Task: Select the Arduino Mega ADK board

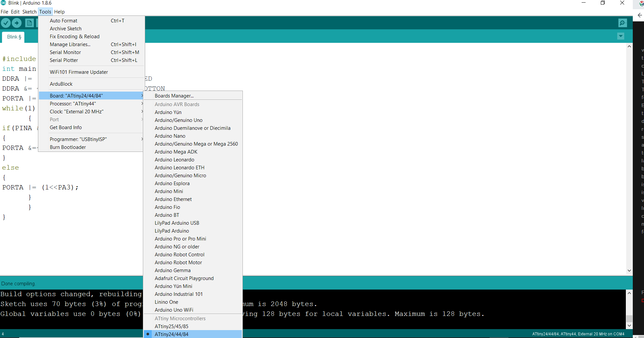Action: (193, 152)
